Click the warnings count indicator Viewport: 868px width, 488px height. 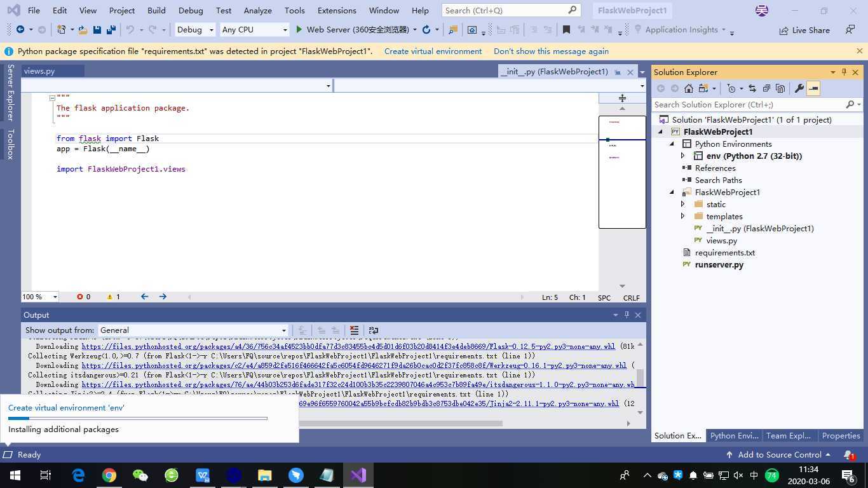(x=114, y=297)
